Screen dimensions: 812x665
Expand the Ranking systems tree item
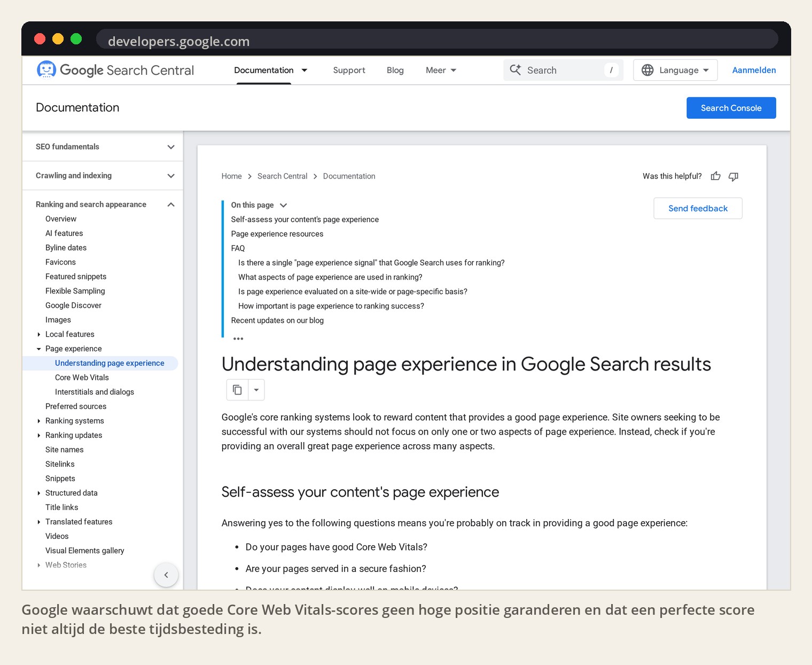(39, 421)
